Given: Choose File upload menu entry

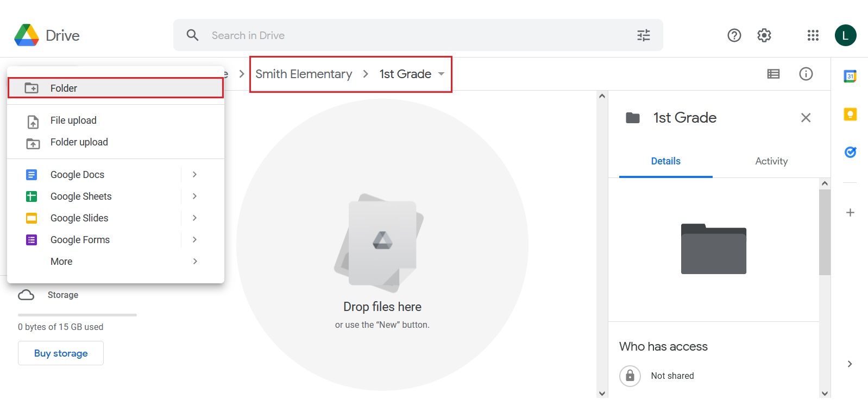Looking at the screenshot, I should (116, 120).
